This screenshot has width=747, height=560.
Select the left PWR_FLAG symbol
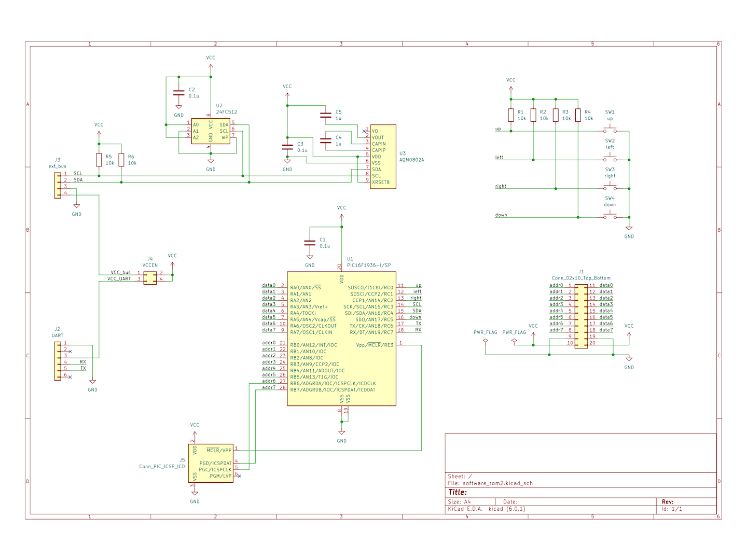486,341
